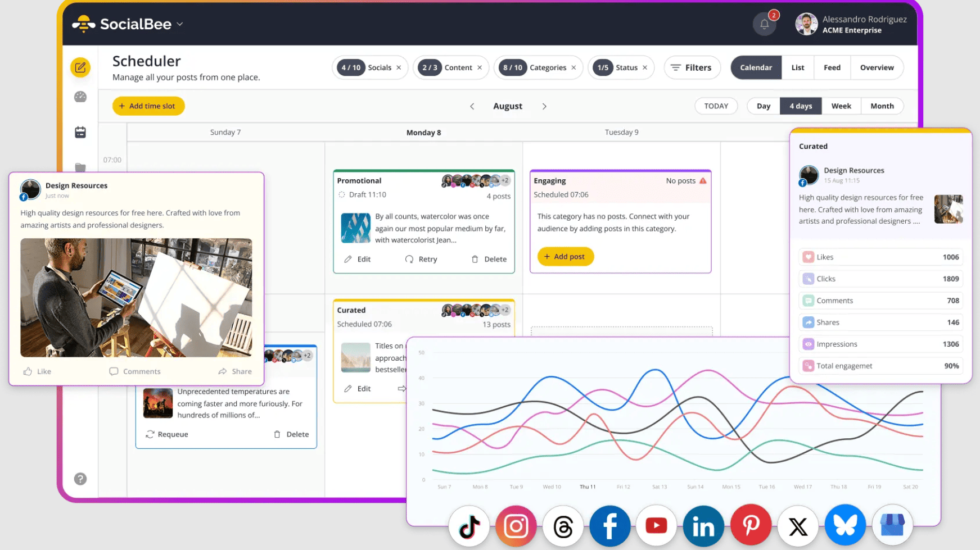
Task: Click the X (Twitter) icon
Action: tap(798, 526)
